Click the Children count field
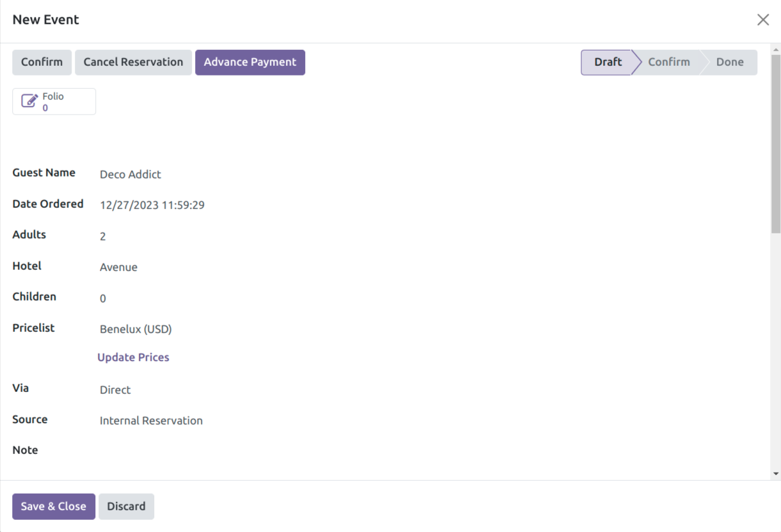The image size is (781, 532). tap(256, 299)
